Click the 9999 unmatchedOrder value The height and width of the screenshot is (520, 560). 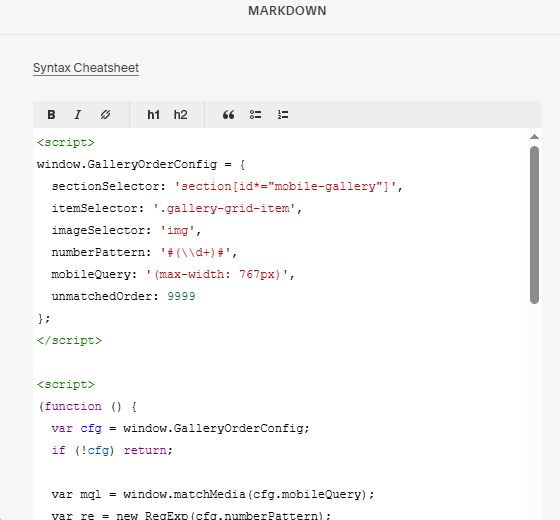(181, 296)
